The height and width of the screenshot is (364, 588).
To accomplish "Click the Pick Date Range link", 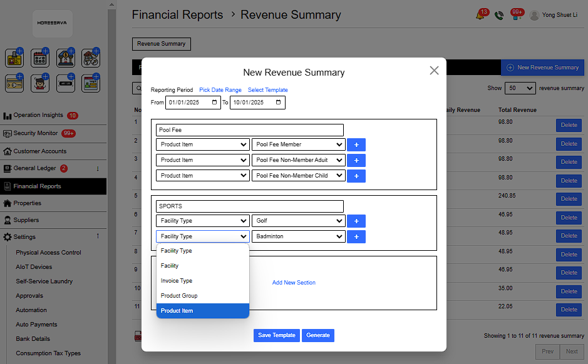I will pos(220,90).
